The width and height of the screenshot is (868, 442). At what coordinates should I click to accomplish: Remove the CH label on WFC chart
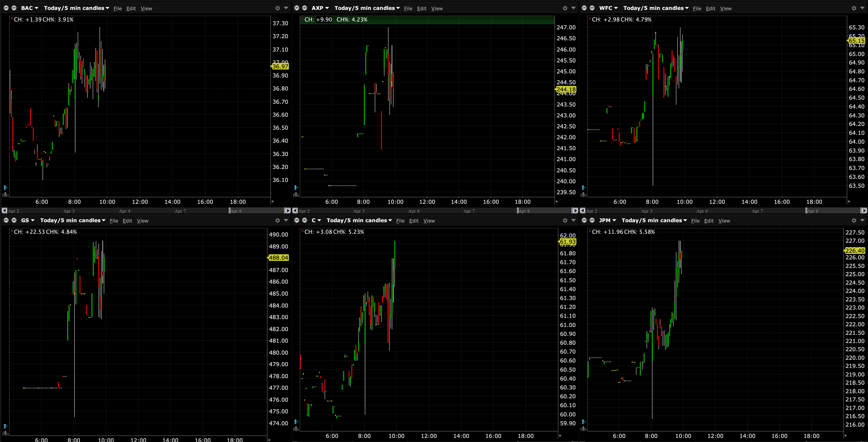590,19
